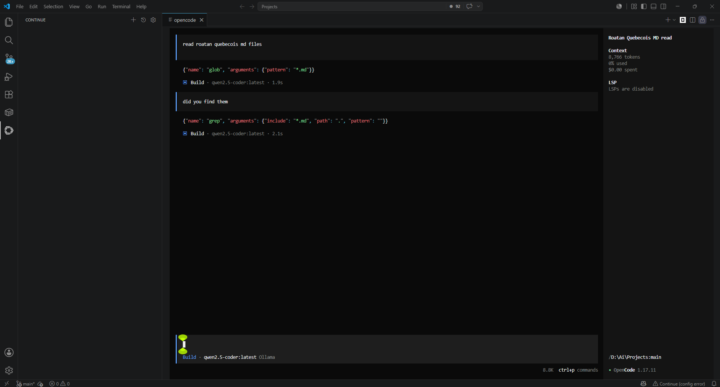Open the Terminal menu
Screen dimensions: 720x387
(x=121, y=6)
